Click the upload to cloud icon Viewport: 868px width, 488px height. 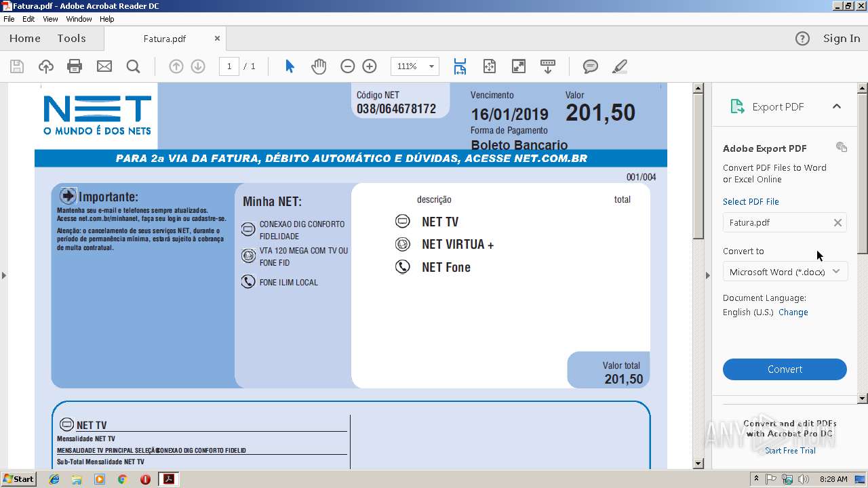[x=46, y=66]
